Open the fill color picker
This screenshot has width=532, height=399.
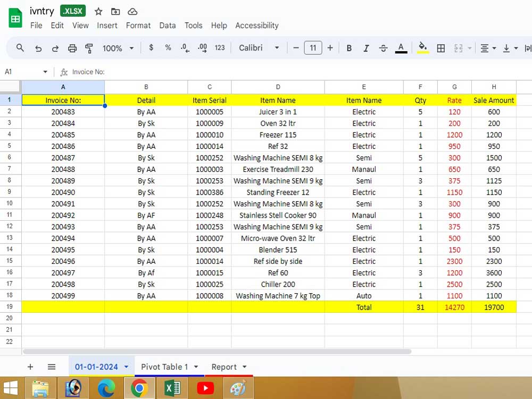point(422,48)
